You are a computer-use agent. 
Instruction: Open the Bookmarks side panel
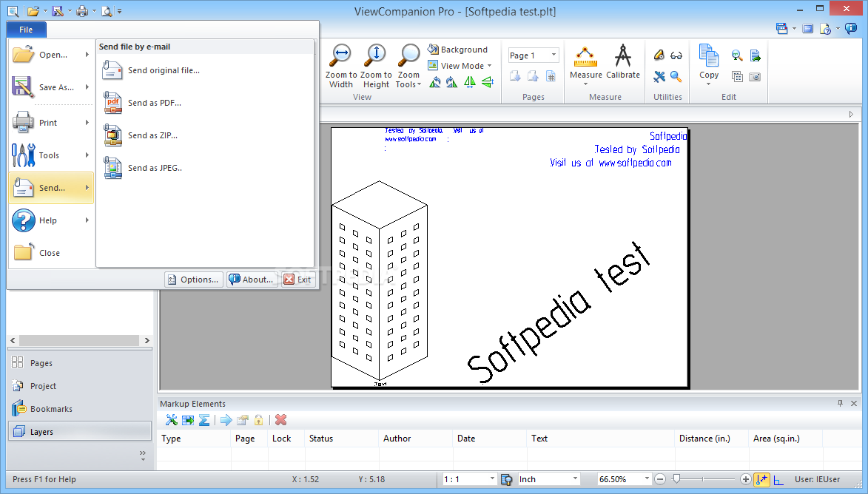pos(80,409)
